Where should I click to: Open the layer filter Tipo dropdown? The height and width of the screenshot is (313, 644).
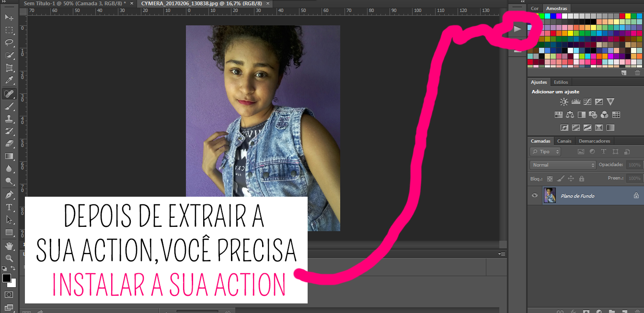(x=545, y=151)
